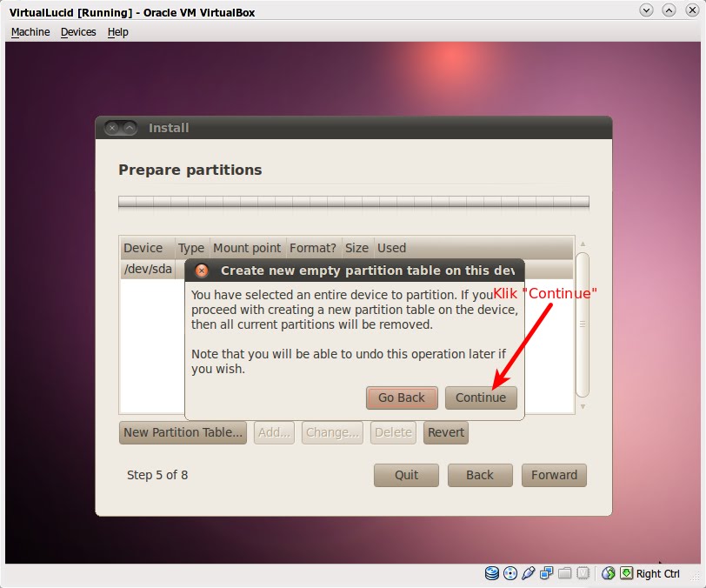This screenshot has height=588, width=706.
Task: Click Continue in the partition table dialog
Action: (481, 398)
